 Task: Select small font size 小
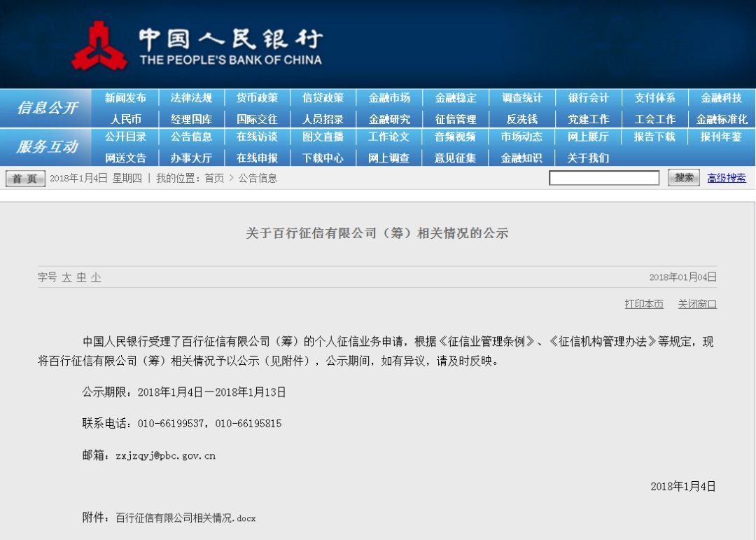(96, 277)
